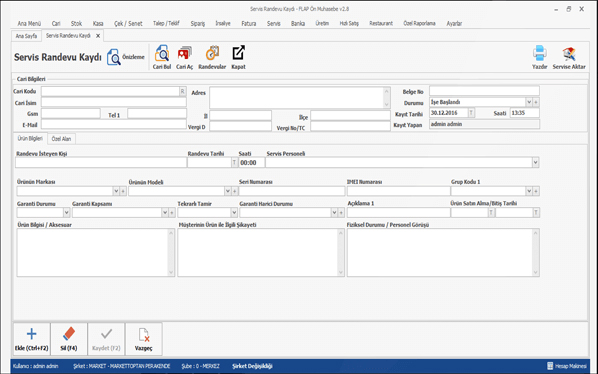Image resolution: width=598 pixels, height=374 pixels.
Task: Click the Cari İsim input field
Action: pyautogui.click(x=114, y=102)
